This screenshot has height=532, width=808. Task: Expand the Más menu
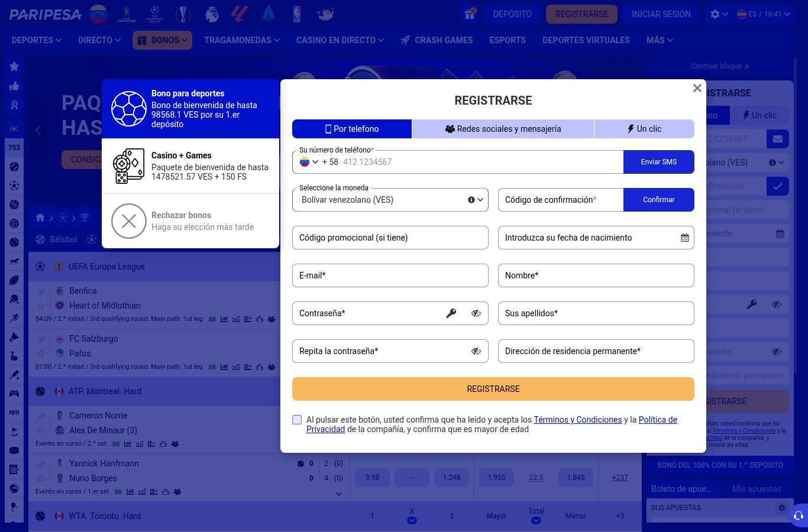(660, 40)
